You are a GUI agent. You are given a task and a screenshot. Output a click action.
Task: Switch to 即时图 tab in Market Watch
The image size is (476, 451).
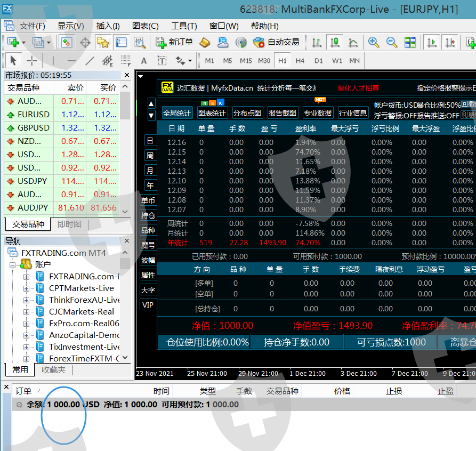[69, 224]
